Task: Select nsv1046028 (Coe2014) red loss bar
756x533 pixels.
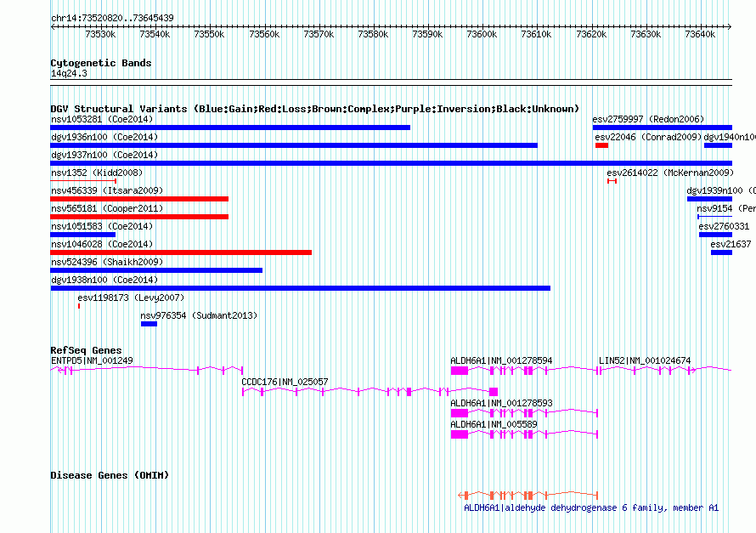Action: 181,252
